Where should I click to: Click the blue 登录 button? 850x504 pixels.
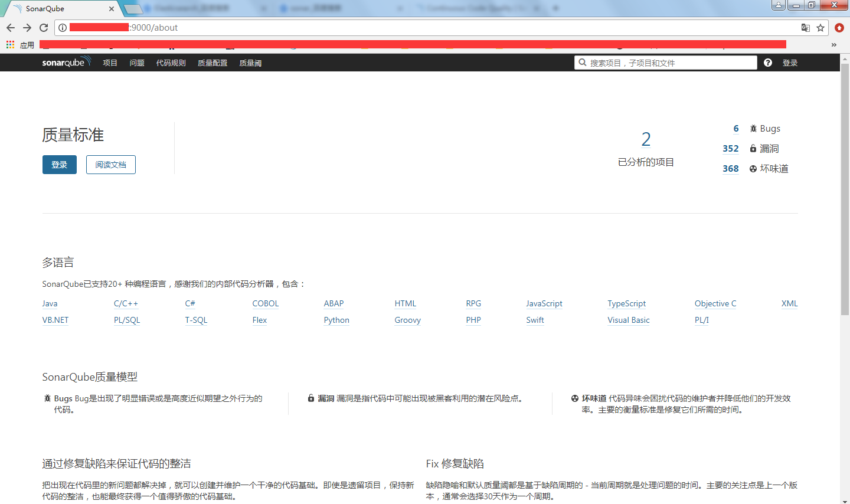tap(60, 165)
